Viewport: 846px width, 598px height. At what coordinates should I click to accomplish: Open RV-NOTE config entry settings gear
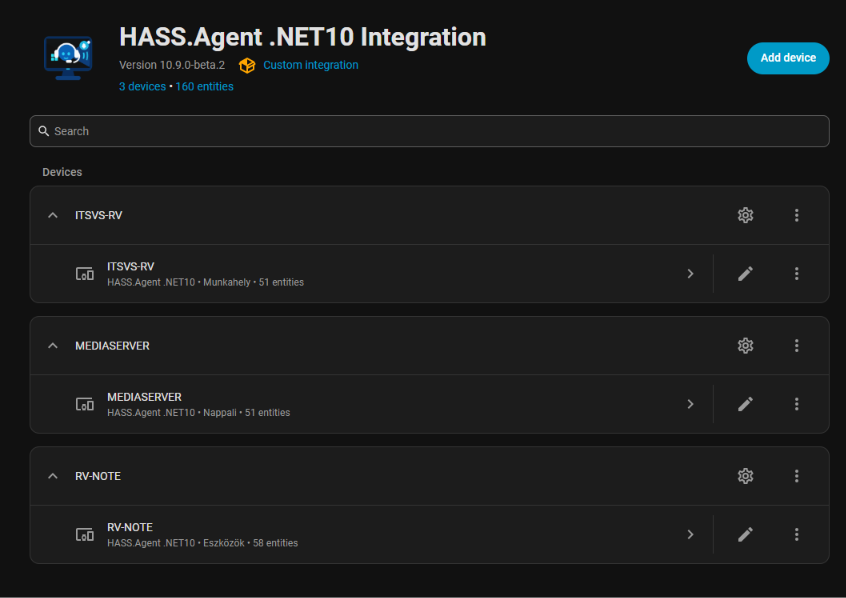[745, 476]
